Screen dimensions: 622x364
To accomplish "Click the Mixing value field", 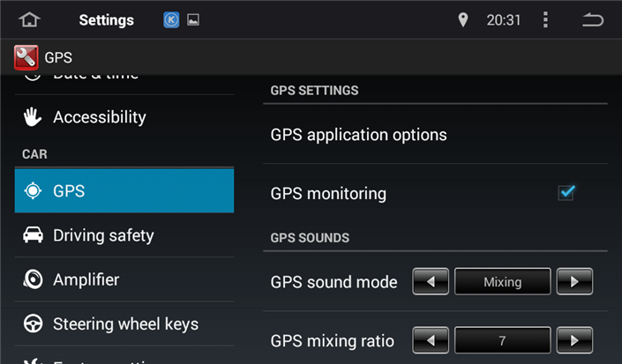I will tap(503, 282).
